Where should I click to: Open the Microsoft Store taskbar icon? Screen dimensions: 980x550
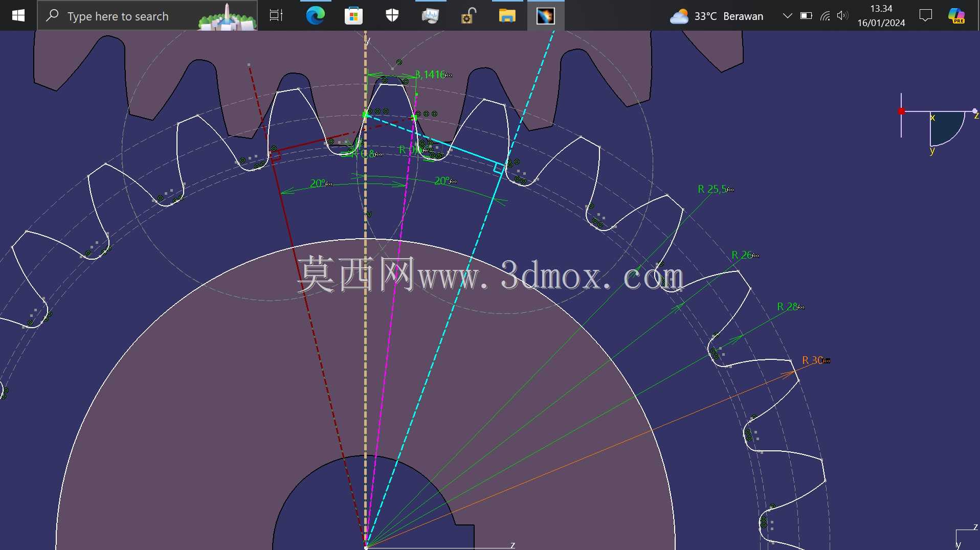point(353,16)
